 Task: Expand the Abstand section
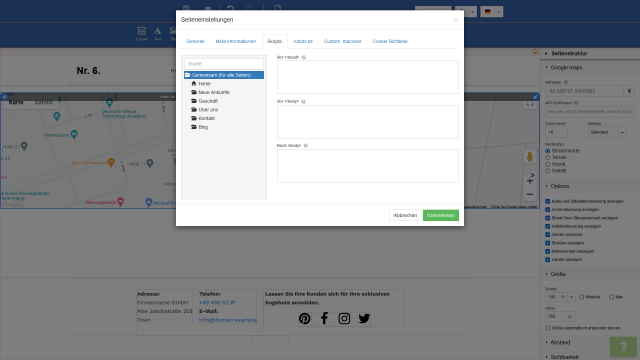560,342
